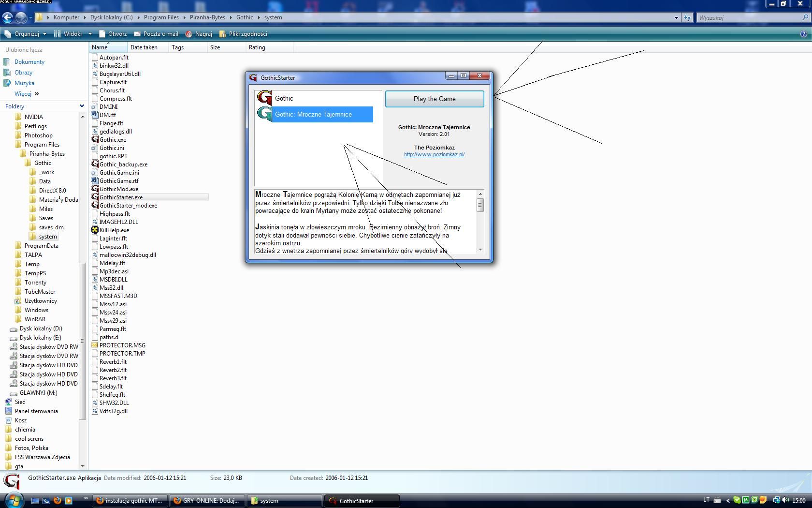
Task: Click Firefox quick launch icon
Action: [x=58, y=501]
